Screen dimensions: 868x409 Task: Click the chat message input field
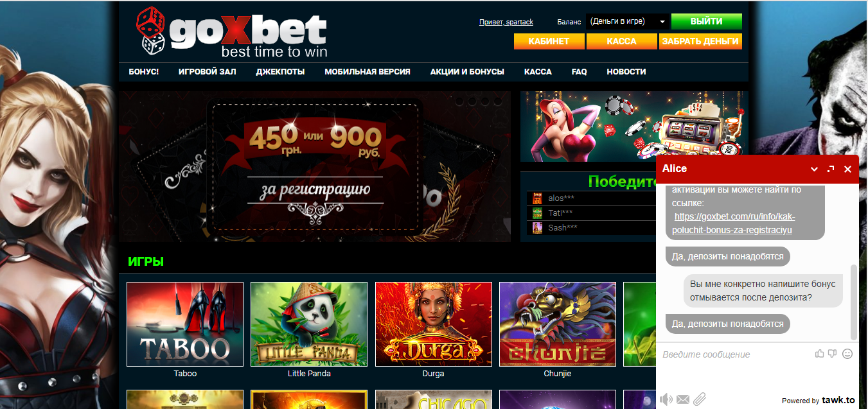pos(735,354)
